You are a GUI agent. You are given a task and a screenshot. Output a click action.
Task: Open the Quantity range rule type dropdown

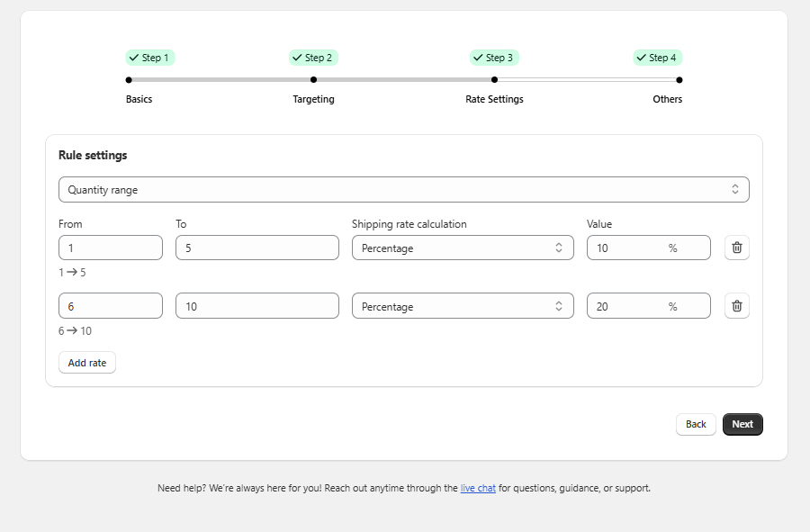(403, 190)
